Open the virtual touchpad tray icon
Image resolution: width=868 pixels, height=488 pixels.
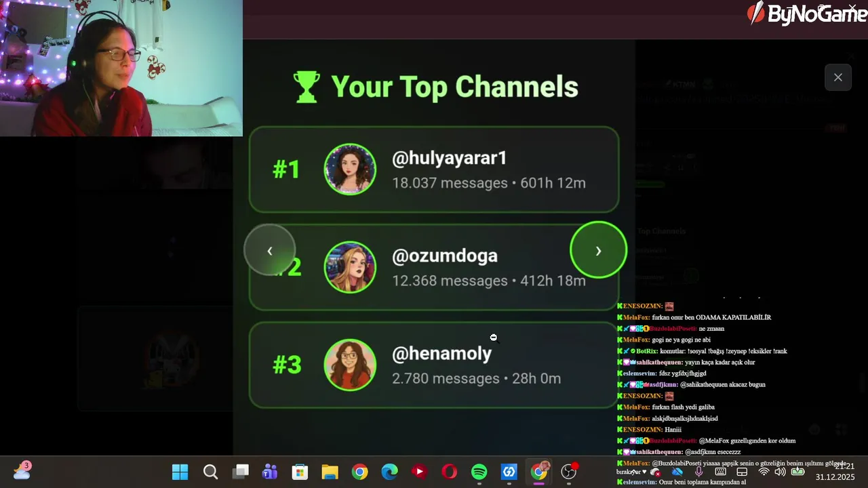(x=742, y=472)
